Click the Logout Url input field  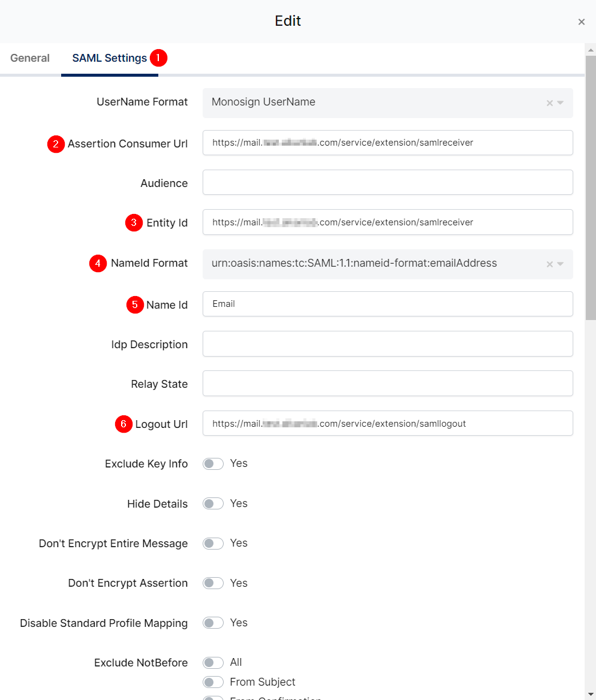pos(387,423)
